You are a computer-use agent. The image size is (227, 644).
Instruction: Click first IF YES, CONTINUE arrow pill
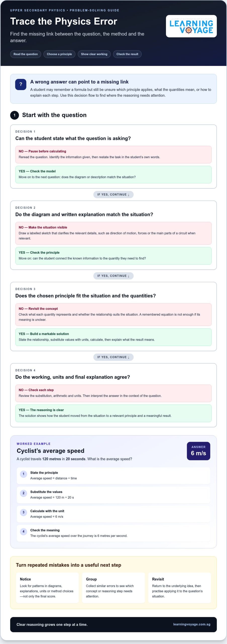[x=113, y=194]
